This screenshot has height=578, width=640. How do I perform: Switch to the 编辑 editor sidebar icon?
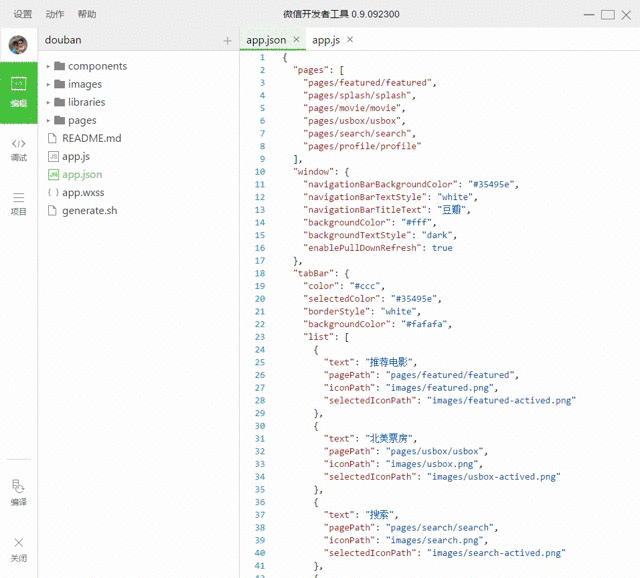[x=18, y=93]
